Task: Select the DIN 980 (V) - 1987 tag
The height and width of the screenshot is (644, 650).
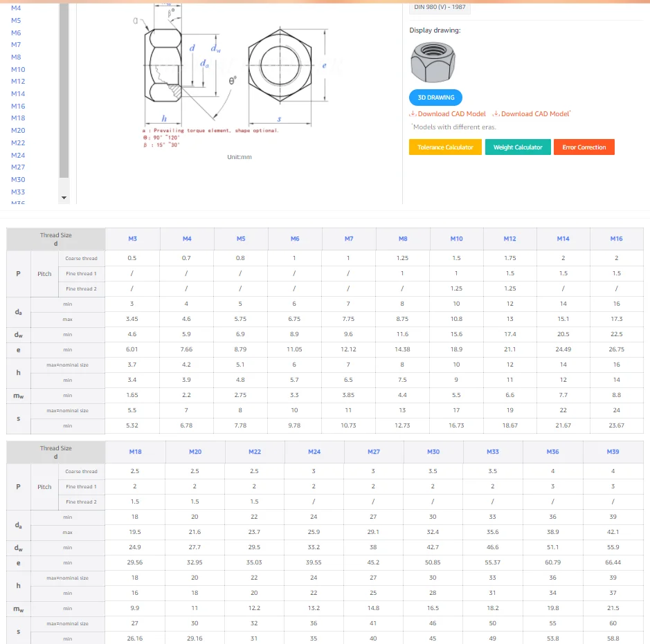Action: click(x=440, y=7)
